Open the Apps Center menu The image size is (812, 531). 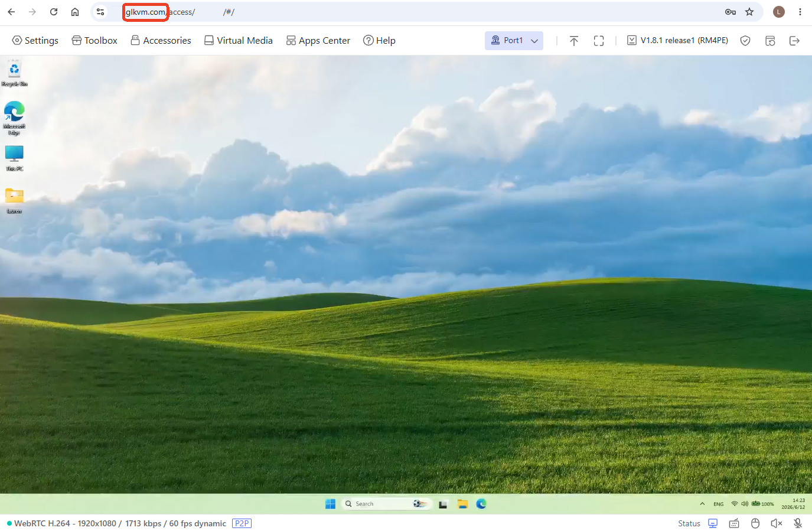[318, 40]
